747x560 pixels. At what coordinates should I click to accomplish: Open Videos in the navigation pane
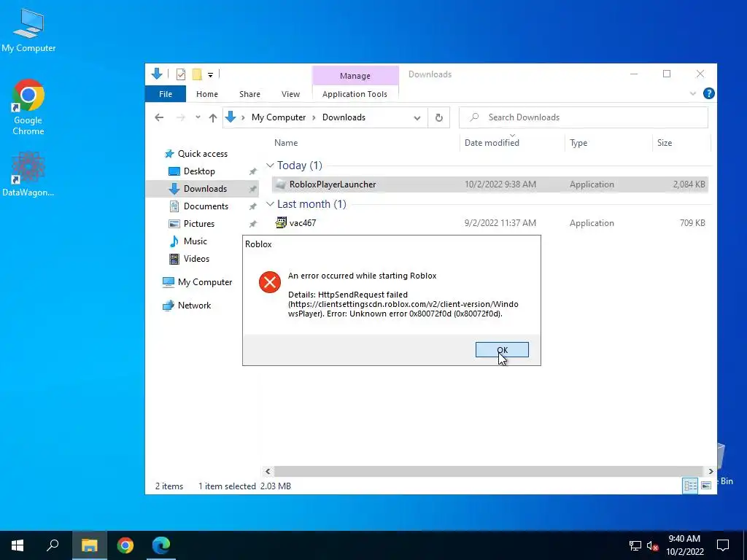tap(196, 259)
